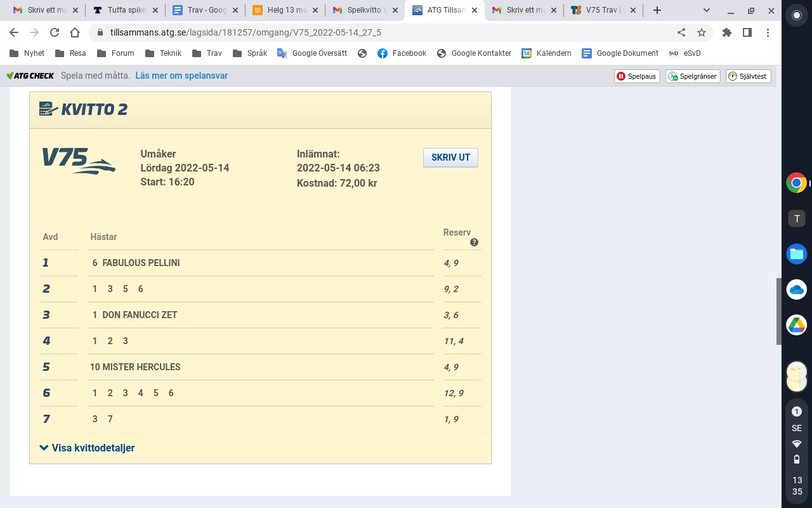Click the Spelpaus button
812x508 pixels.
point(637,76)
